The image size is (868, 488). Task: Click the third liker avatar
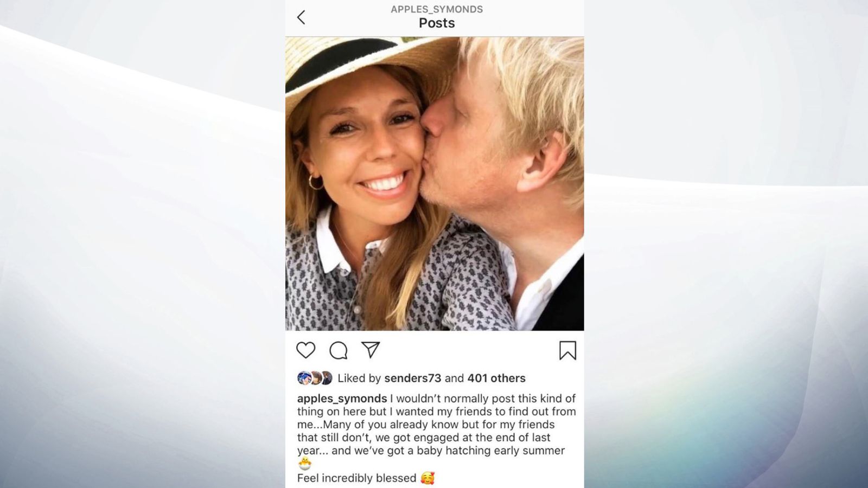326,378
